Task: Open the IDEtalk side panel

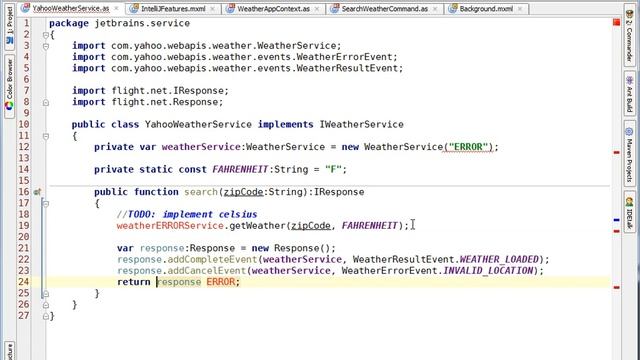Action: pos(629,212)
